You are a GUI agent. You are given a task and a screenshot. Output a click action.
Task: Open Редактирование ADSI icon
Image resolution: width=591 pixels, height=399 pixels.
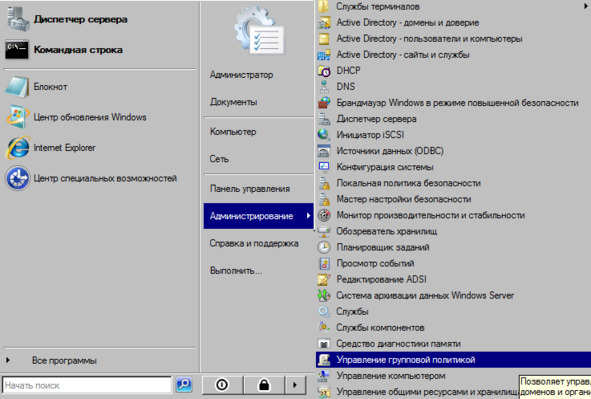coord(324,279)
